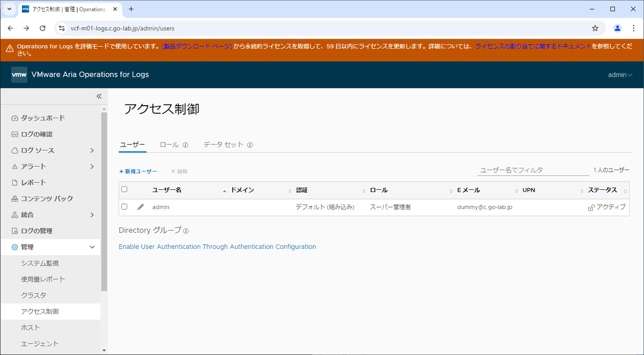Open the Chrome profile avatar icon
This screenshot has width=644, height=355.
coord(618,28)
